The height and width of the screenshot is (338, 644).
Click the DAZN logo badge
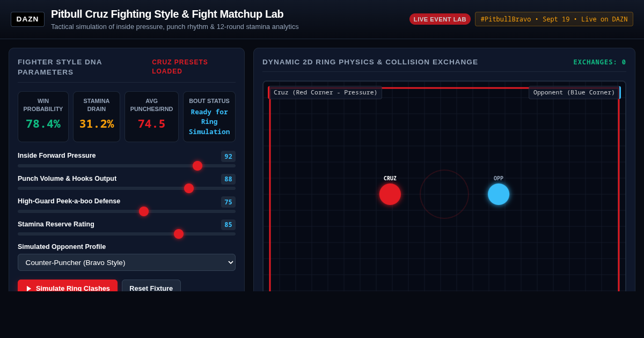pos(27,19)
